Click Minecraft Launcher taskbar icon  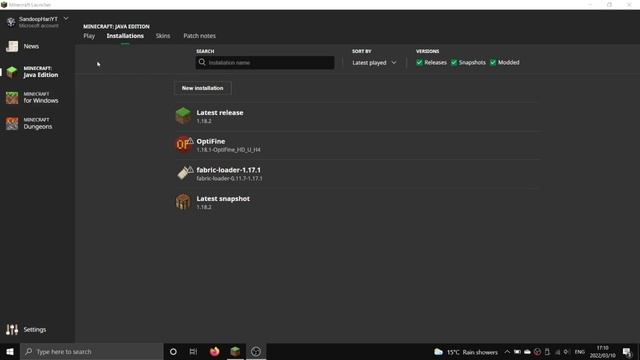click(235, 351)
